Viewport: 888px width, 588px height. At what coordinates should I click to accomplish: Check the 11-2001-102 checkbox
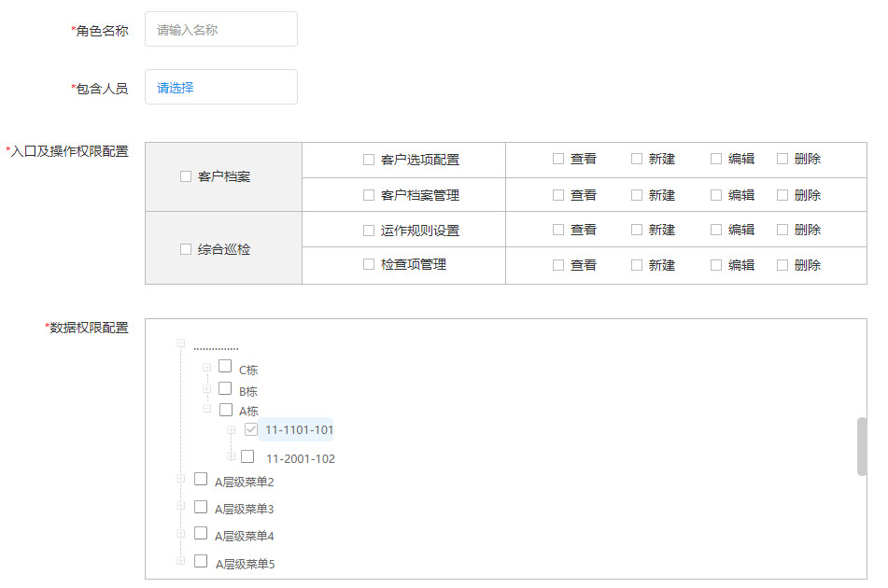coord(247,455)
